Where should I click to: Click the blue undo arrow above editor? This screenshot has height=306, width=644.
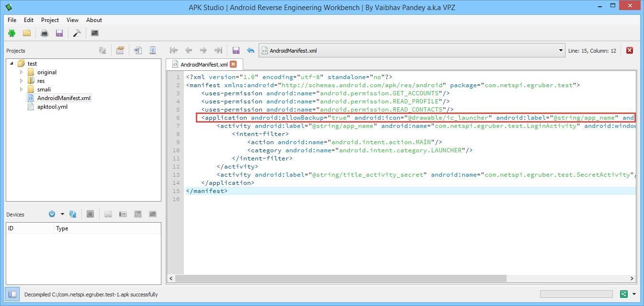(x=250, y=50)
